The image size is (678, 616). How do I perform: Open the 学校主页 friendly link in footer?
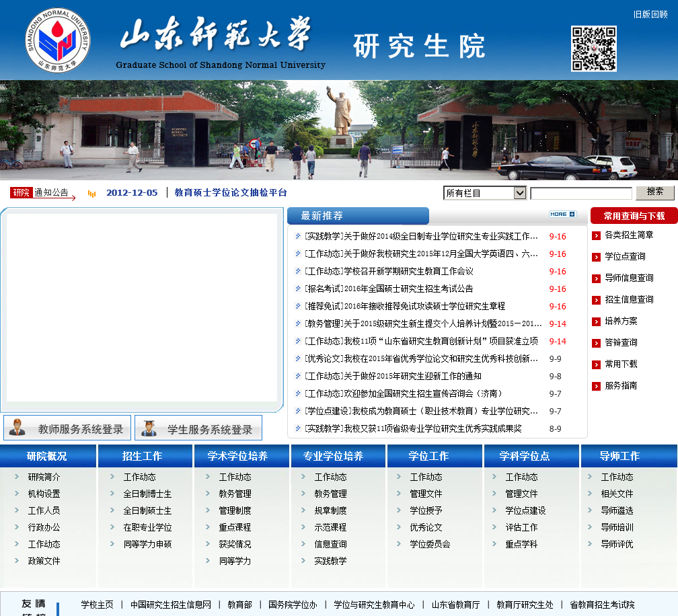[x=98, y=605]
